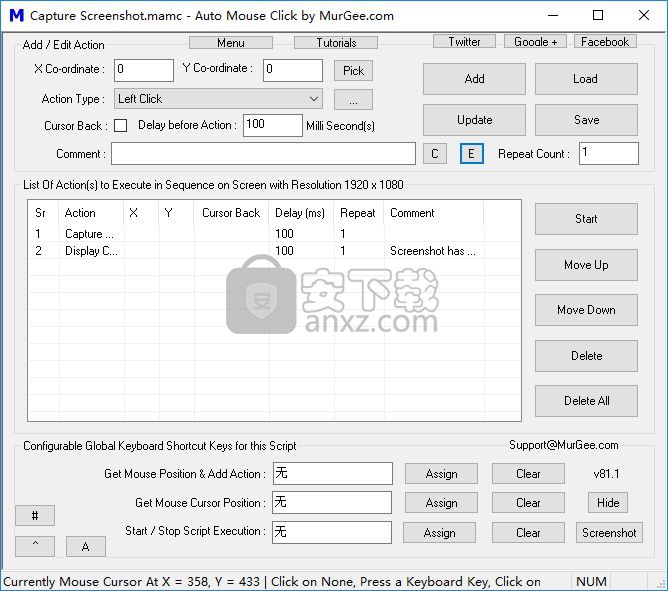Screen dimensions: 668x591
Task: Click the Comment column header
Action: (x=434, y=213)
